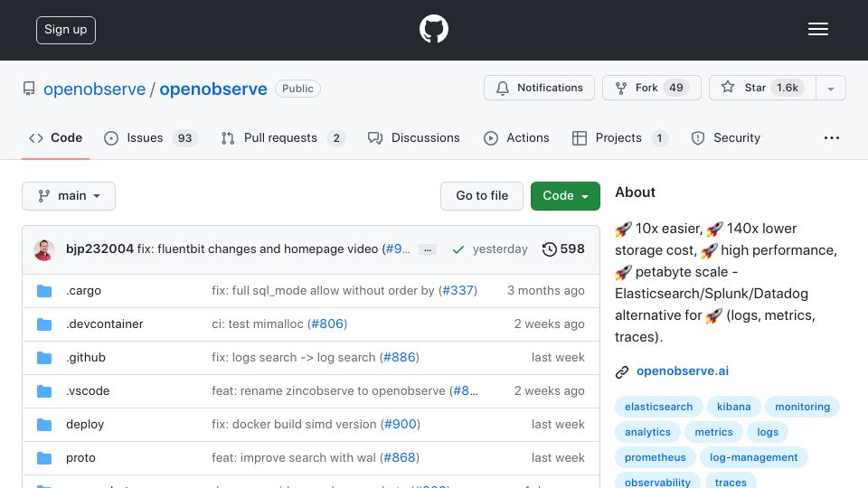Screen dimensions: 868x488
Task: Click the log-management topic tag
Action: (753, 457)
